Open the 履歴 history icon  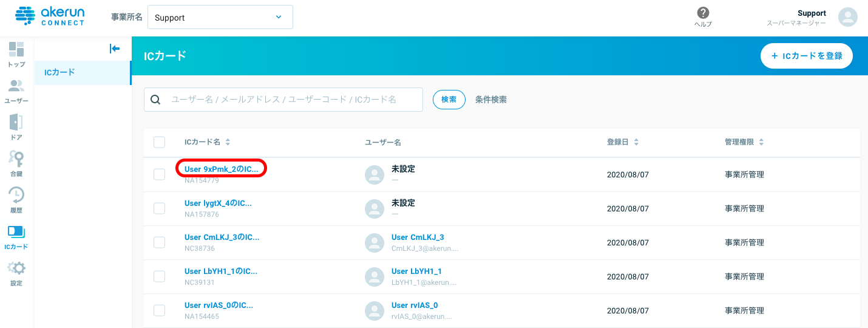tap(16, 196)
